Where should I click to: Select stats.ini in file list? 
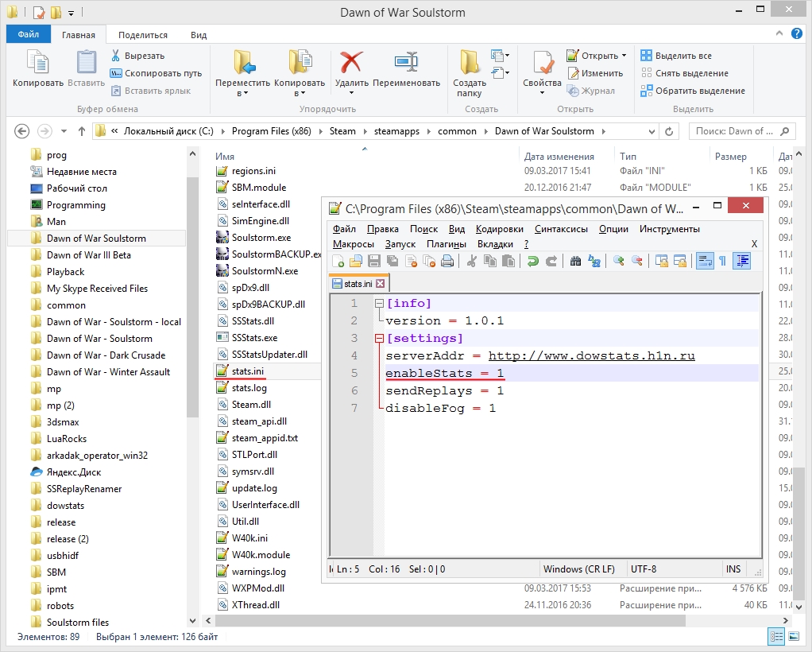coord(248,371)
